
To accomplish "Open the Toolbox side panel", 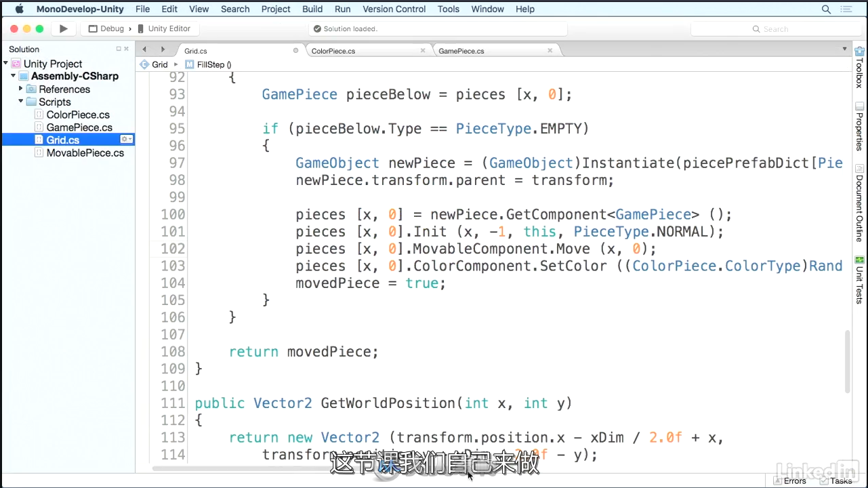I will click(859, 66).
